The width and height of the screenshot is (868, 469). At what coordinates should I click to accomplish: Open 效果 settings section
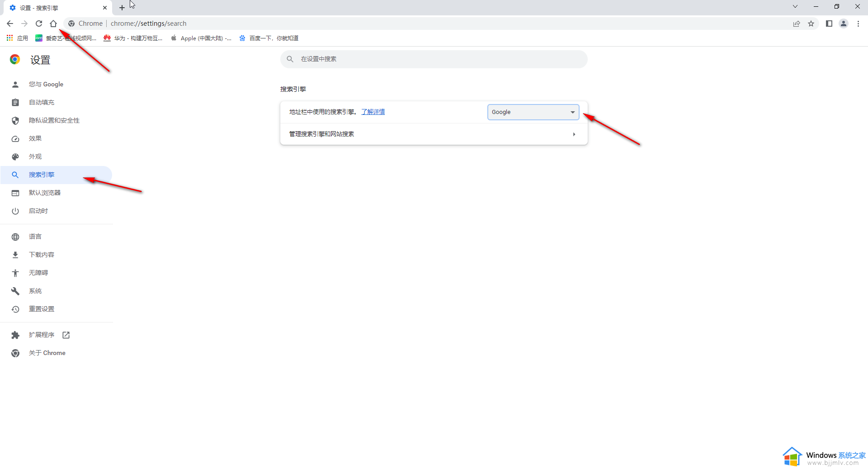coord(57,139)
